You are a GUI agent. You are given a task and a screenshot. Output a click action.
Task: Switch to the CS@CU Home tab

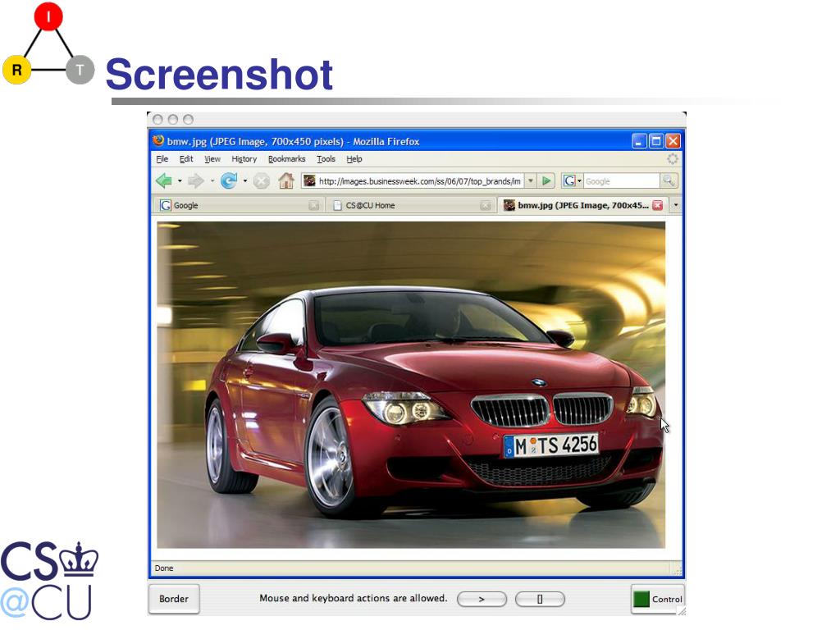(411, 205)
